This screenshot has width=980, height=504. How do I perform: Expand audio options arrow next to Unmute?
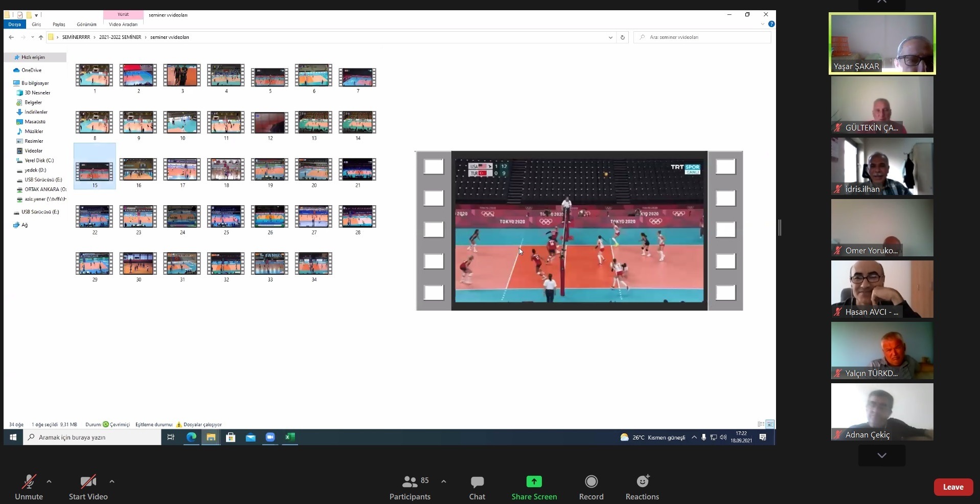[x=49, y=481]
